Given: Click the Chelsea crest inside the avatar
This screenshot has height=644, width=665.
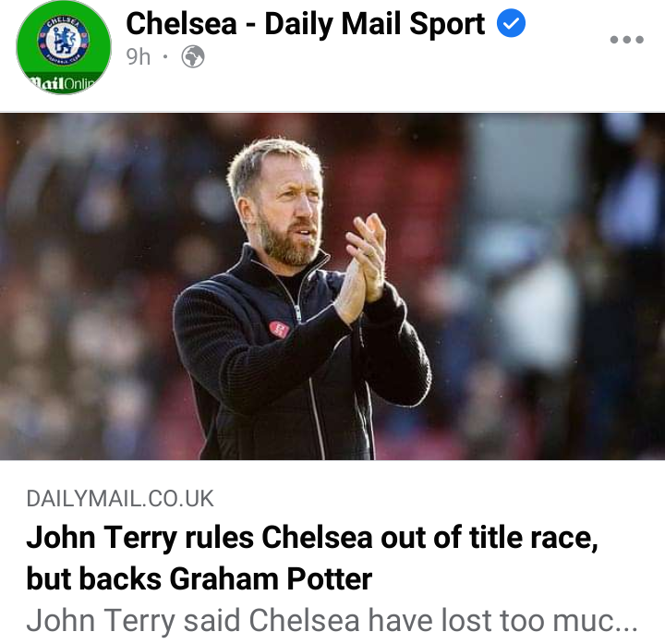Looking at the screenshot, I should pos(64,40).
